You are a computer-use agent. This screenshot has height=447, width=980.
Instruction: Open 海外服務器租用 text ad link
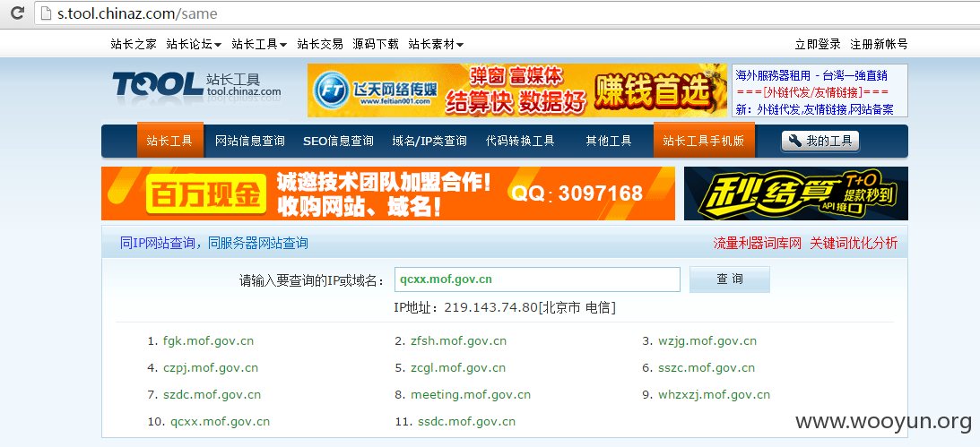[811, 76]
